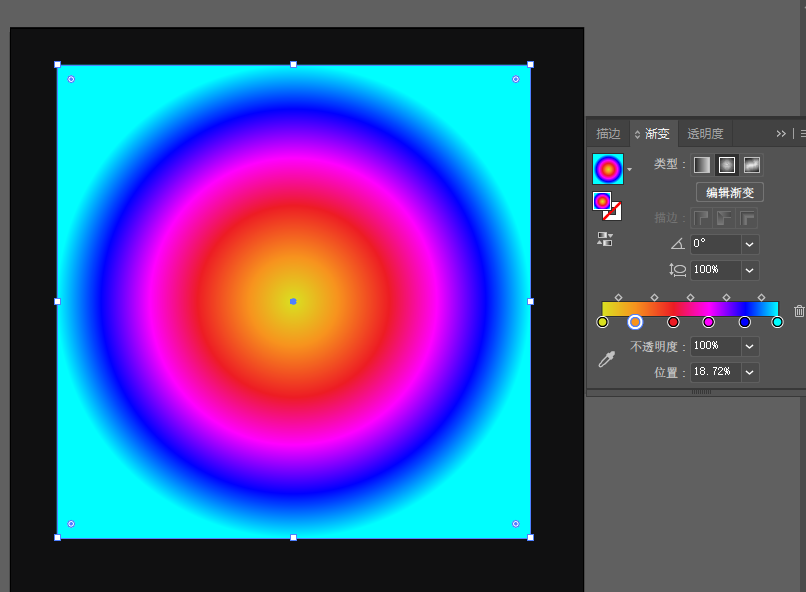Click the aspect ratio icon beside 100%
Image resolution: width=806 pixels, height=592 pixels.
[x=677, y=270]
